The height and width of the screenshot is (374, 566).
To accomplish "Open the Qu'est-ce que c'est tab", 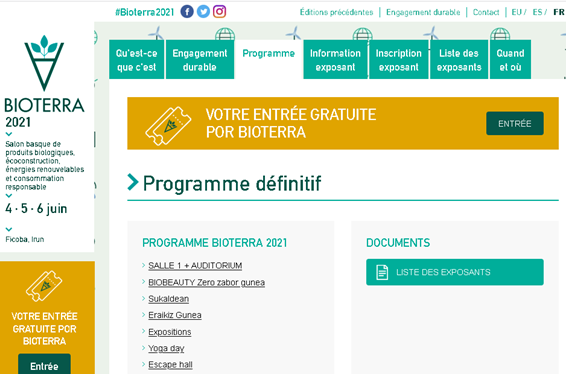I will [136, 60].
